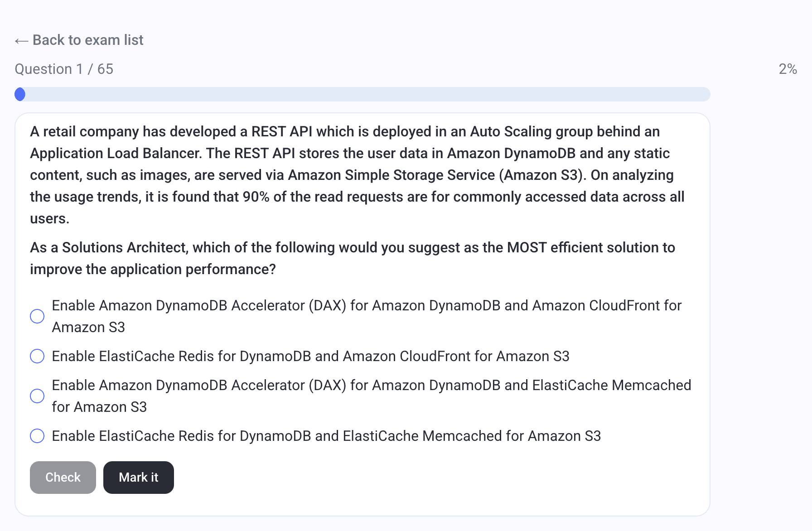
Task: Select radio for DAX and CloudFront option
Action: coord(37,316)
